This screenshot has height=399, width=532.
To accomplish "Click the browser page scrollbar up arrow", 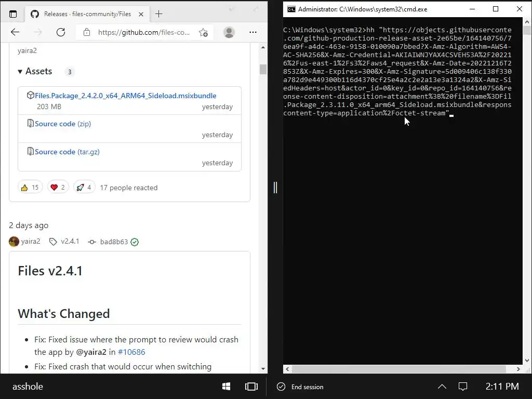I will 263,47.
